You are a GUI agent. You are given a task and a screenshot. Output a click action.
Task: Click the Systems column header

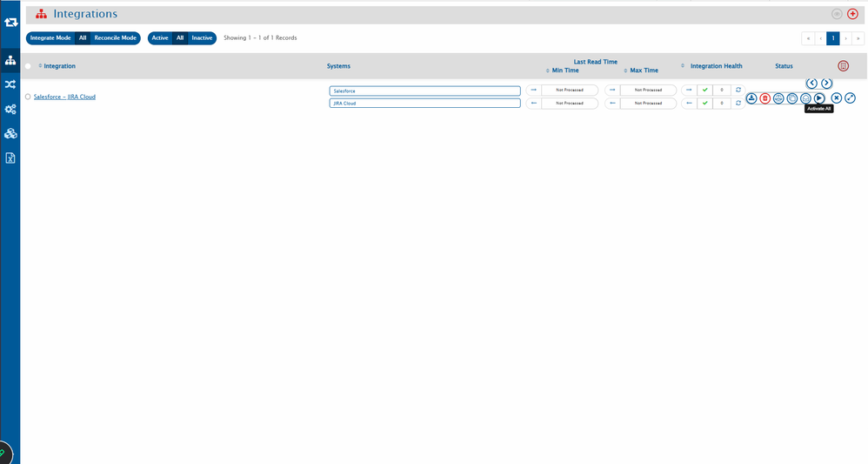tap(338, 66)
